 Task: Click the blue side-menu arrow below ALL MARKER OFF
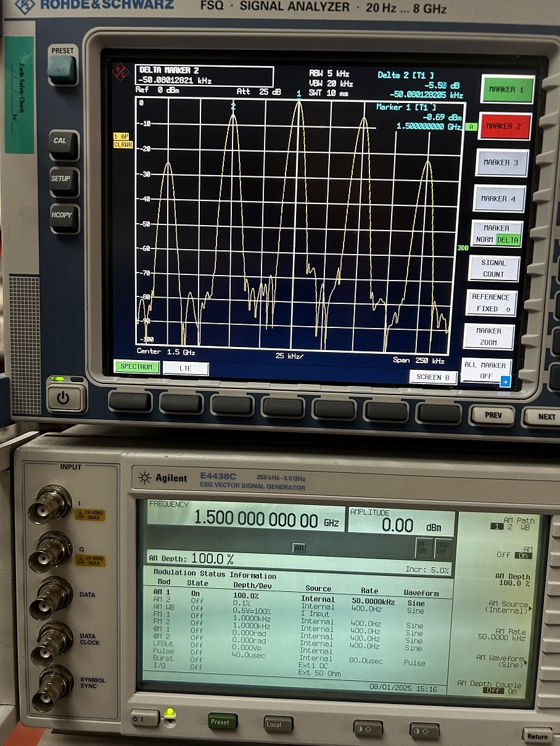(x=505, y=382)
